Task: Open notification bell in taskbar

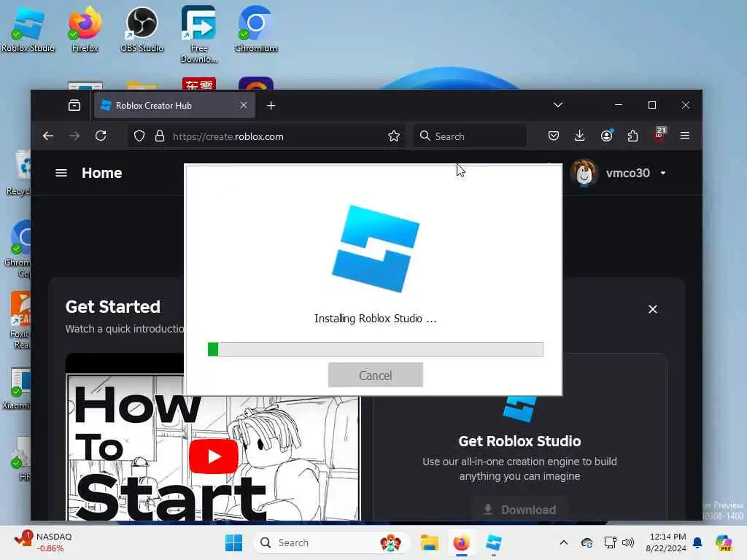Action: coord(697,542)
